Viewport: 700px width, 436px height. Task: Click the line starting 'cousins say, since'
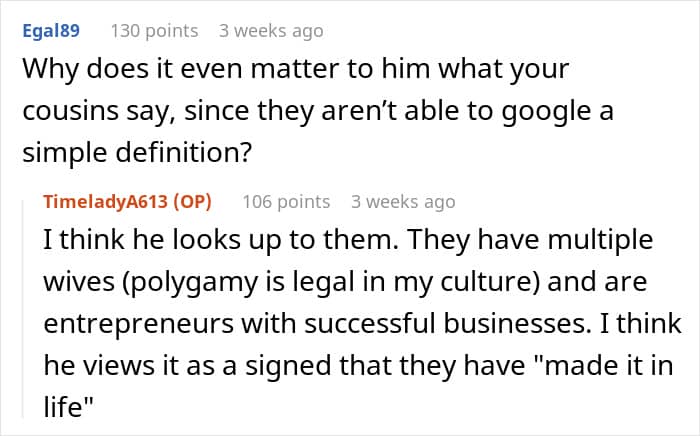(x=318, y=111)
